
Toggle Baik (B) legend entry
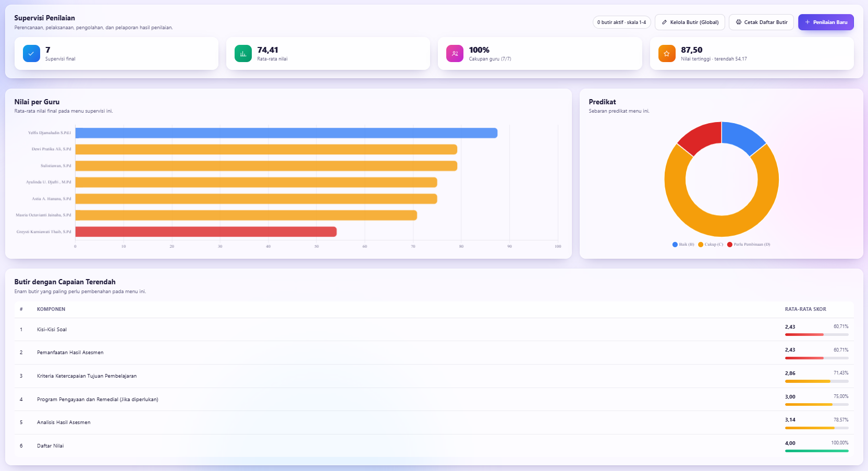point(683,244)
